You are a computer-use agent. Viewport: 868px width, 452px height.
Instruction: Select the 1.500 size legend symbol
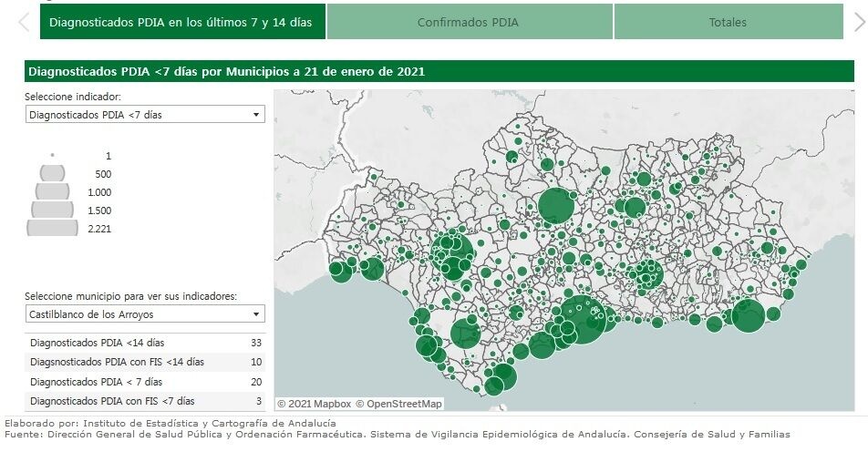[52, 211]
